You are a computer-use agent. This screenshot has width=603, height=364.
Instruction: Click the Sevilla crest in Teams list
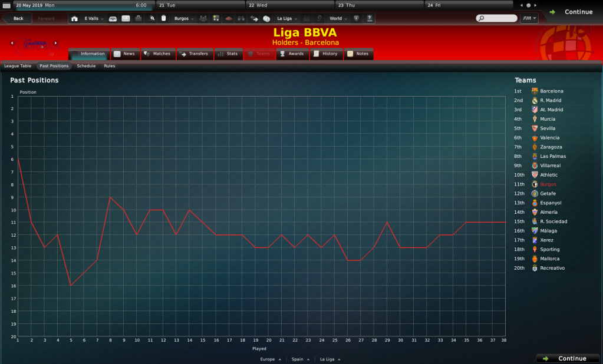coord(535,128)
